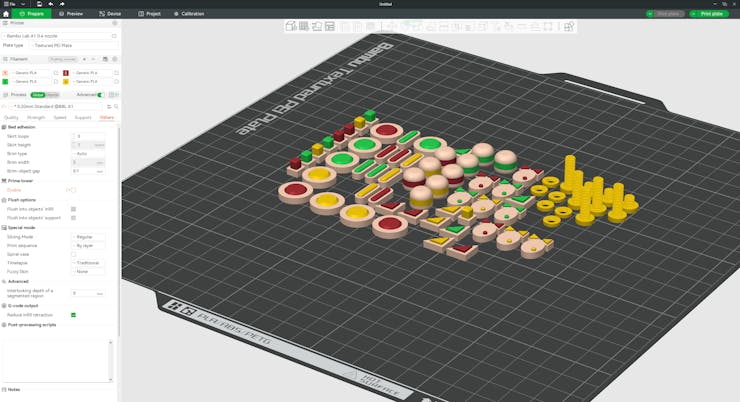Screen dimensions: 740x402
Task: Open the Plate type dropdown
Action: (x=75, y=45)
